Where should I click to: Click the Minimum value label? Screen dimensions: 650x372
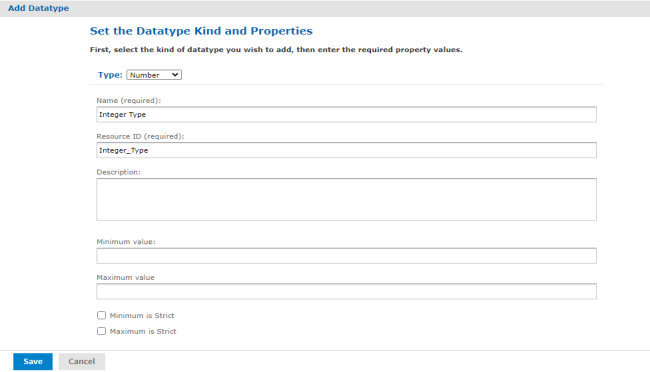click(126, 242)
